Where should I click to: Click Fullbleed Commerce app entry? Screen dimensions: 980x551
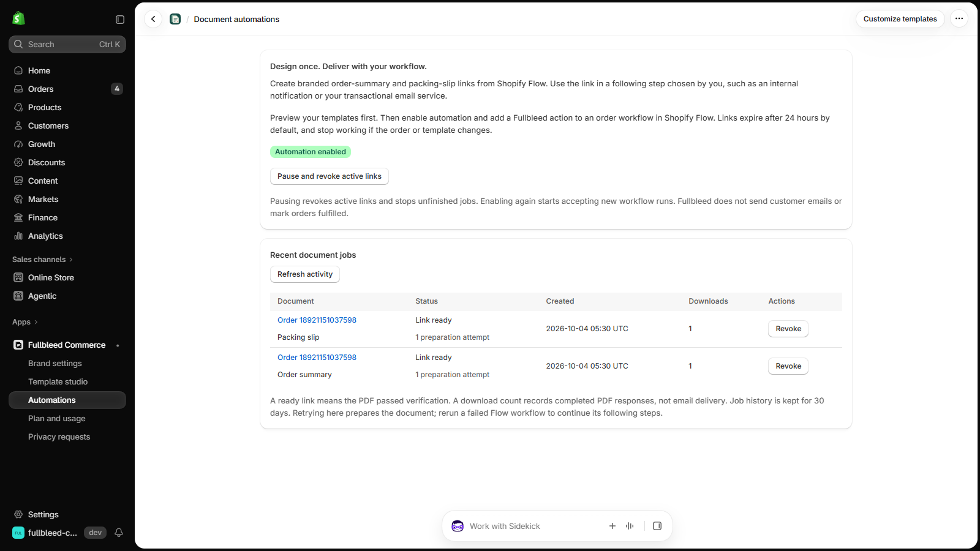click(67, 345)
